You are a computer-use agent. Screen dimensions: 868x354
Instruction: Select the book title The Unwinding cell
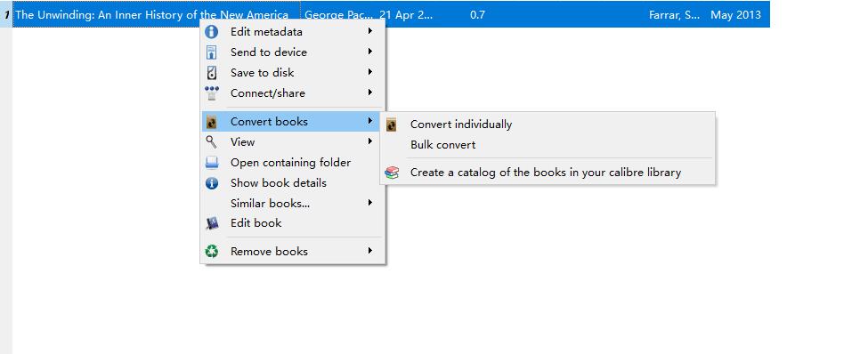click(157, 14)
